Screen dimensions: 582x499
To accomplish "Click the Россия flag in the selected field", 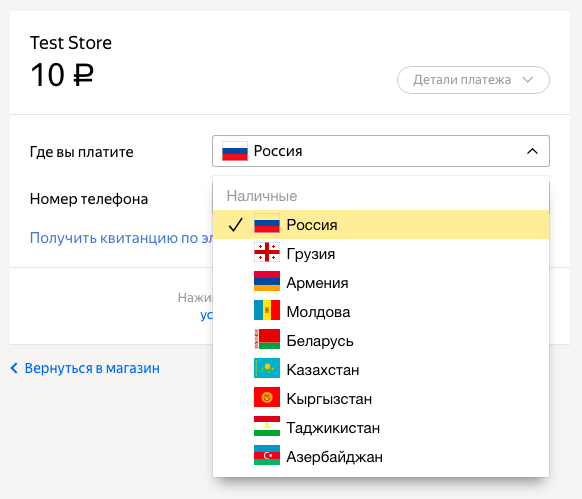I will pos(235,151).
